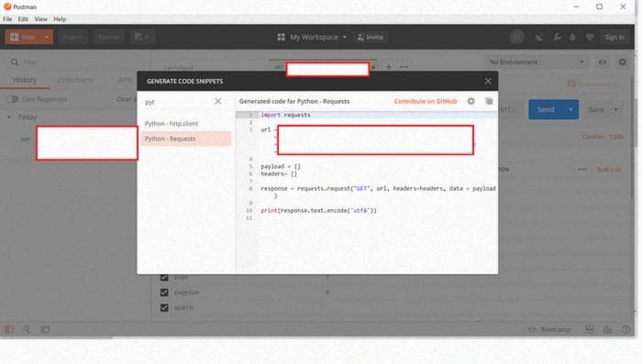
Task: Open the params table ellipsis options
Action: click(x=581, y=170)
